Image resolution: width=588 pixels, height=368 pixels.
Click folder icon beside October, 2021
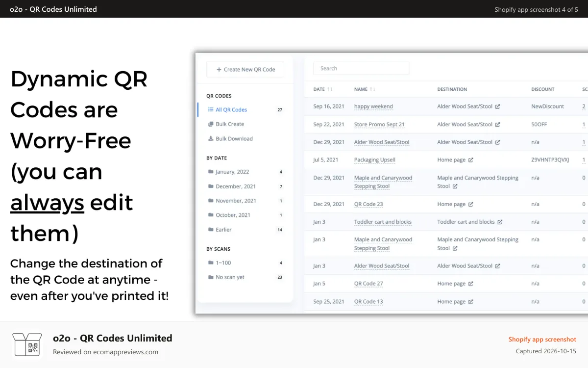211,215
